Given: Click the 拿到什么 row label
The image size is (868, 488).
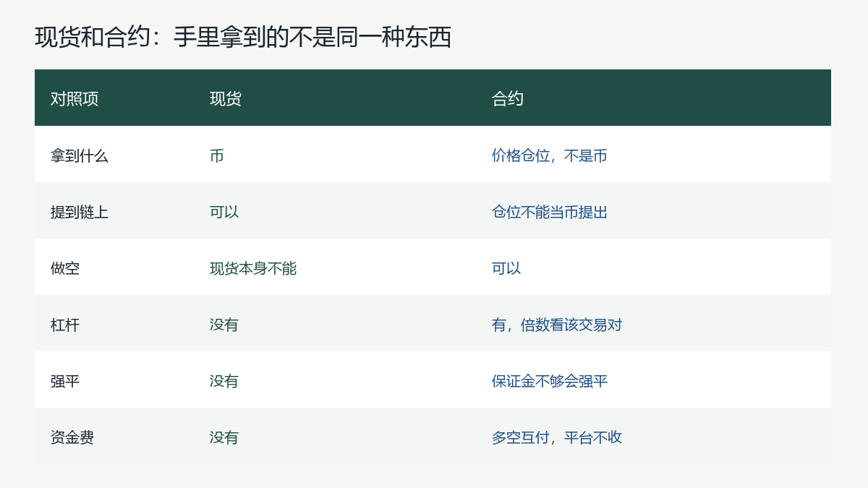Looking at the screenshot, I should click(80, 155).
